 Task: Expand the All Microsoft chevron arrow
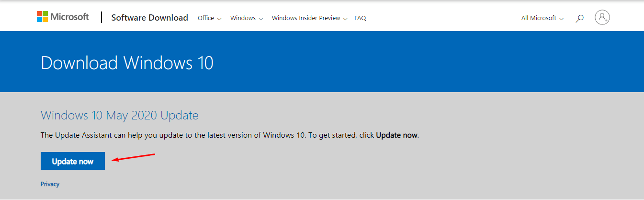coord(562,19)
